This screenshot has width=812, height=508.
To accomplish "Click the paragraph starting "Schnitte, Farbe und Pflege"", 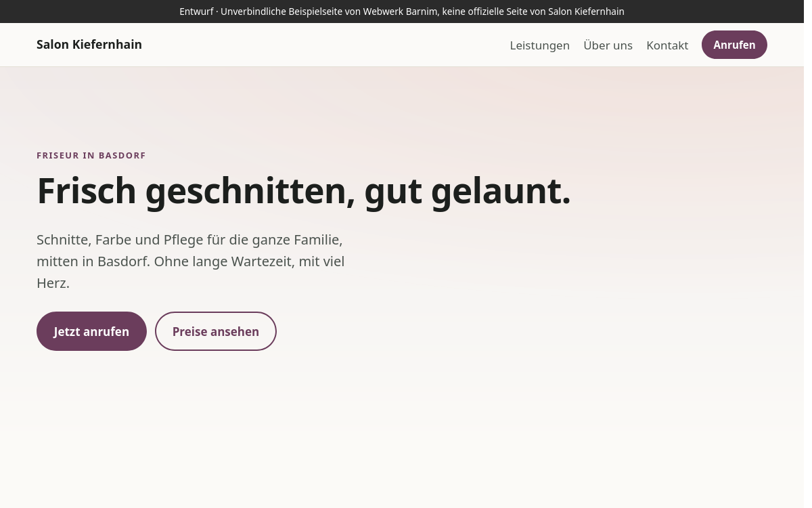I will [x=191, y=261].
